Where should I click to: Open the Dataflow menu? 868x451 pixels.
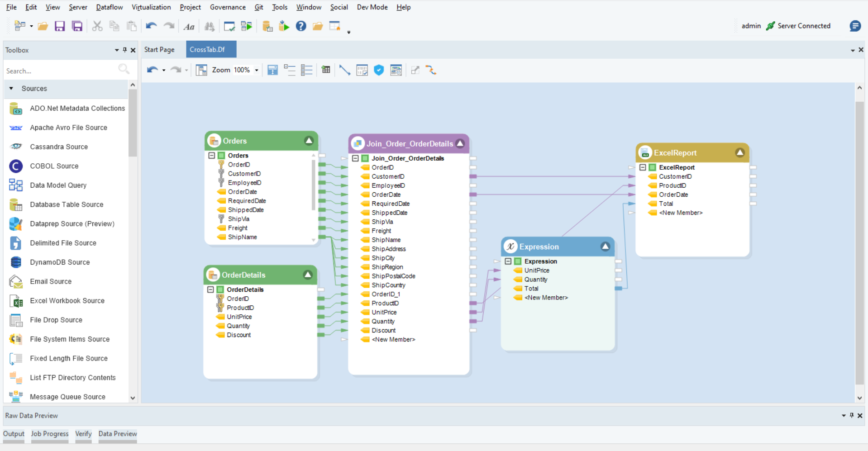point(109,7)
